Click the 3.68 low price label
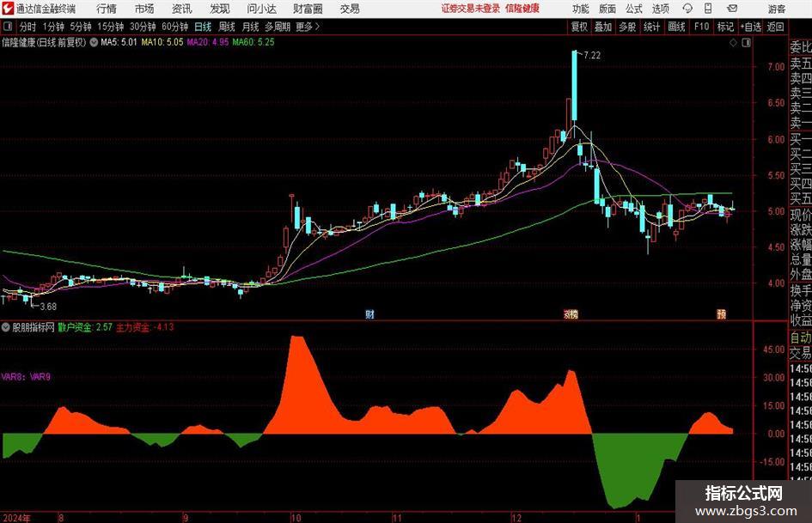 pos(48,307)
